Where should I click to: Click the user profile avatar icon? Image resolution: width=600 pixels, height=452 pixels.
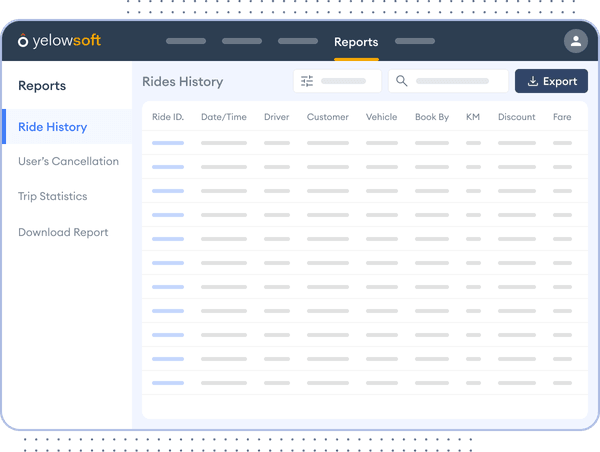coord(574,41)
